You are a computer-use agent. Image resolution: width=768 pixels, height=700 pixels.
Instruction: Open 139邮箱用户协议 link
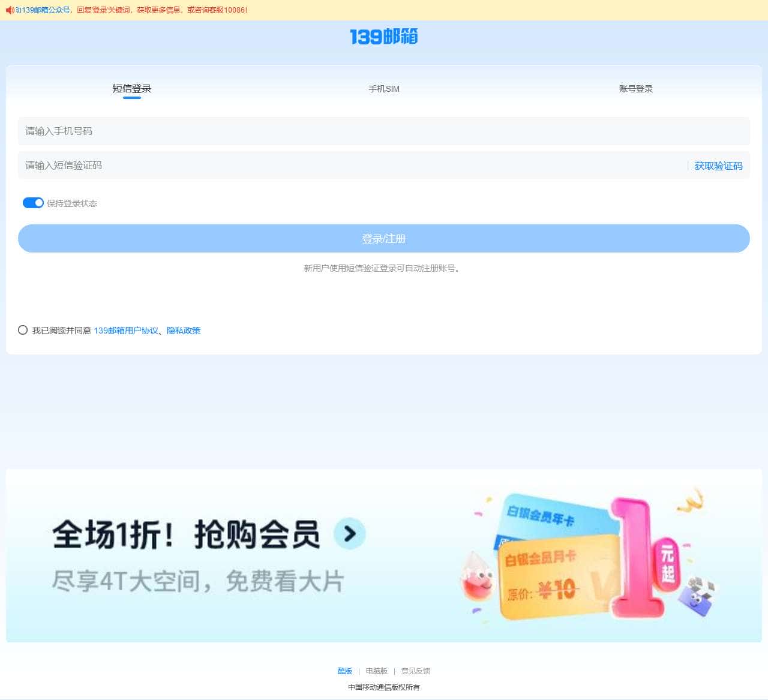click(126, 331)
